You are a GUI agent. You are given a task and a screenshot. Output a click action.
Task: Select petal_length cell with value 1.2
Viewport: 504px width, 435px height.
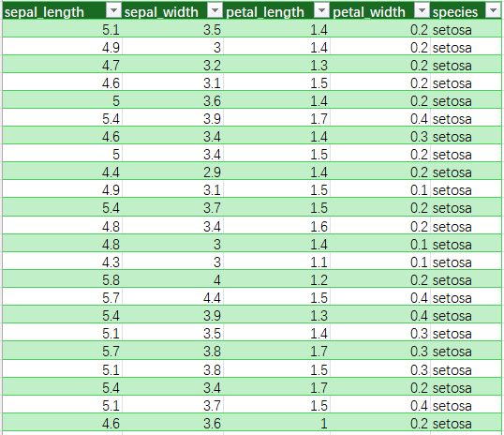276,279
